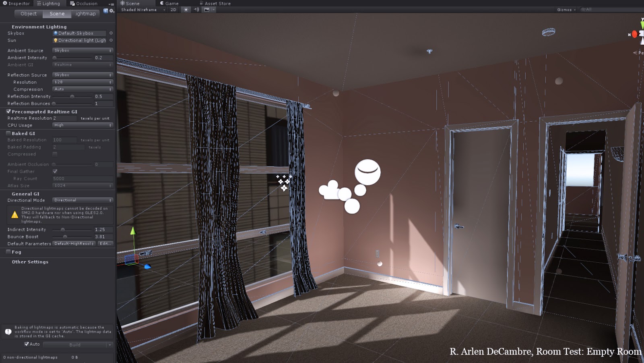
Task: Open the Lighting panel settings gear icon
Action: [x=111, y=11]
